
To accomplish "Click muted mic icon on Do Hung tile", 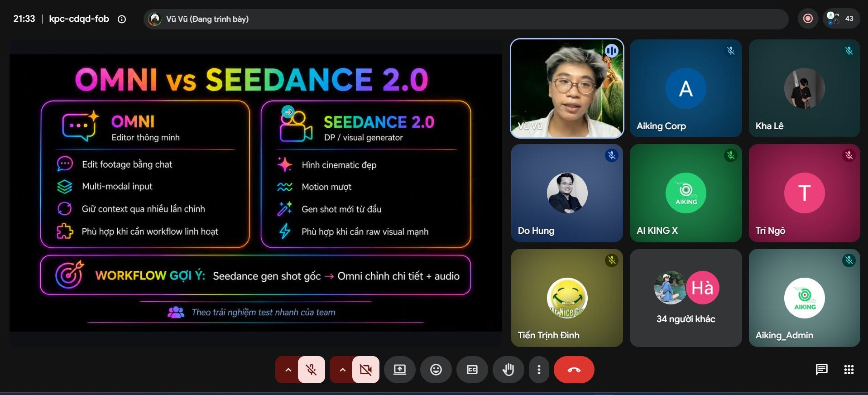I will tap(612, 155).
